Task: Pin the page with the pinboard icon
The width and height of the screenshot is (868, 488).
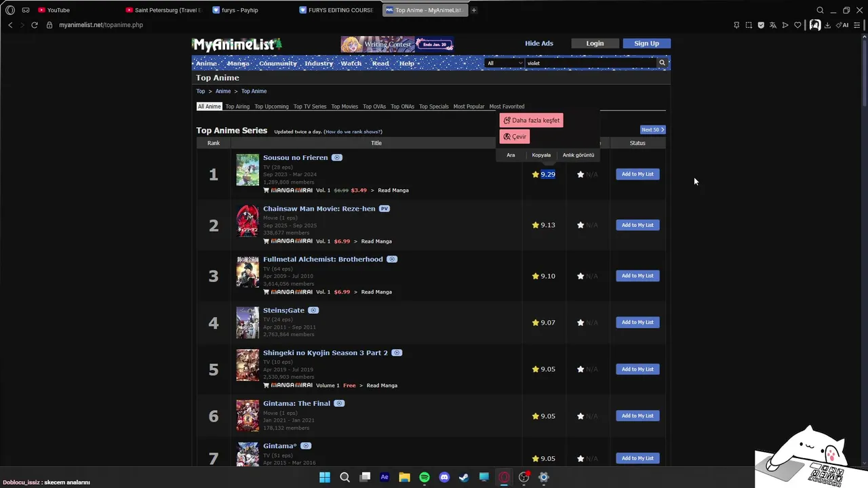Action: click(736, 25)
